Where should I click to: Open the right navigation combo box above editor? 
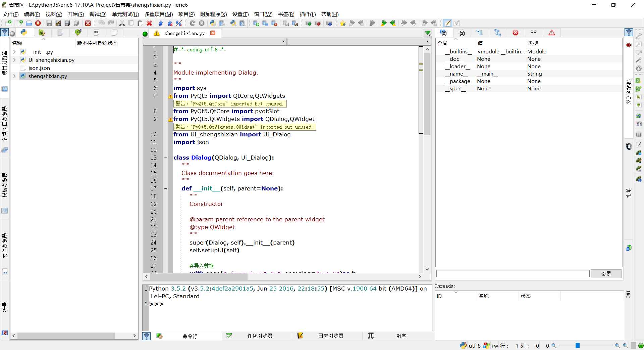pos(359,41)
